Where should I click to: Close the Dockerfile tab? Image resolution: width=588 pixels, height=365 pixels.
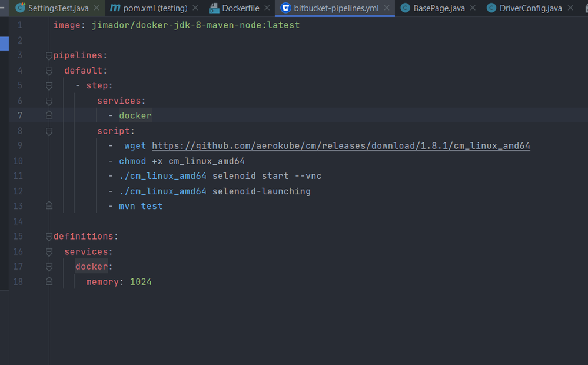267,8
